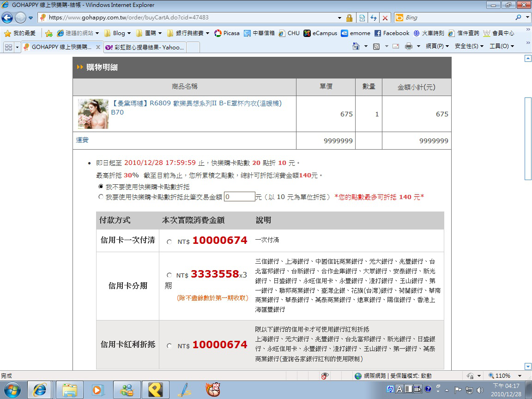The height and width of the screenshot is (399, 532).
Task: Open the 110% zoom level dropdown
Action: (520, 375)
